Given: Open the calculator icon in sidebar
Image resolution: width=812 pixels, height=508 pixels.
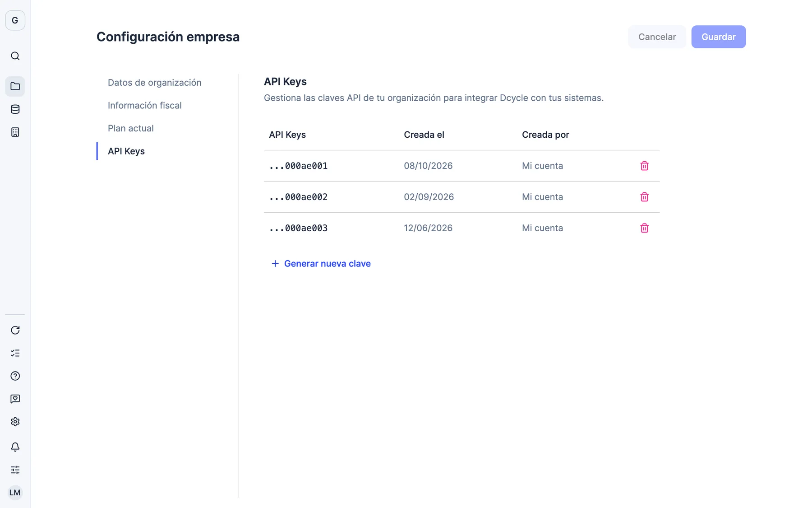Looking at the screenshot, I should 15,132.
